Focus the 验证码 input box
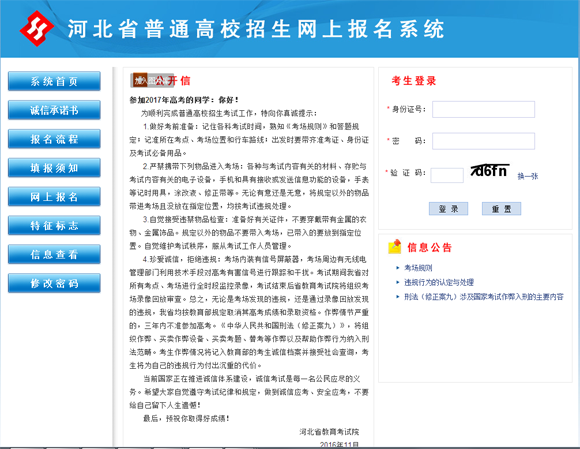Image resolution: width=580 pixels, height=449 pixels. point(447,175)
